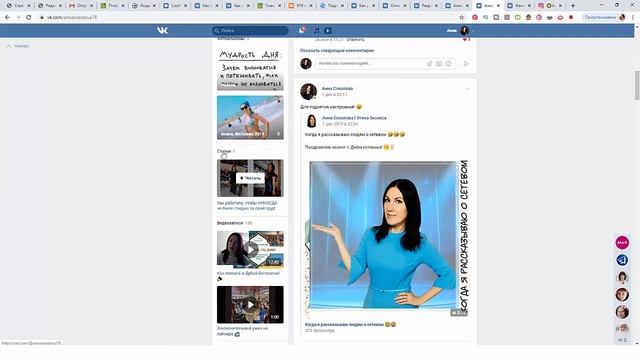Click the post author avatar of Анна Соколова
Screen dimensions: 640x360
[309, 91]
